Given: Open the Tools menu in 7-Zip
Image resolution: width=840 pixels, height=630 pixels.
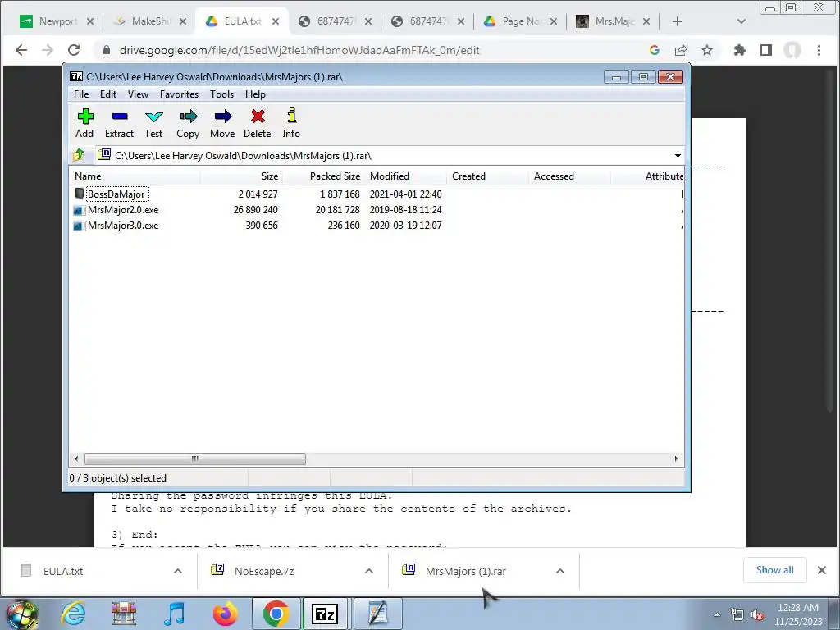Looking at the screenshot, I should [221, 94].
